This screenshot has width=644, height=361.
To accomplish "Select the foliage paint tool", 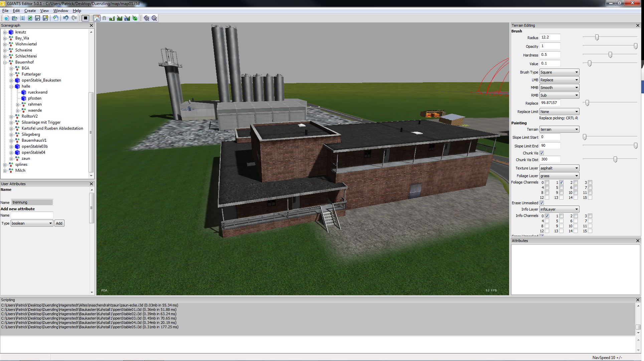I will tap(135, 18).
